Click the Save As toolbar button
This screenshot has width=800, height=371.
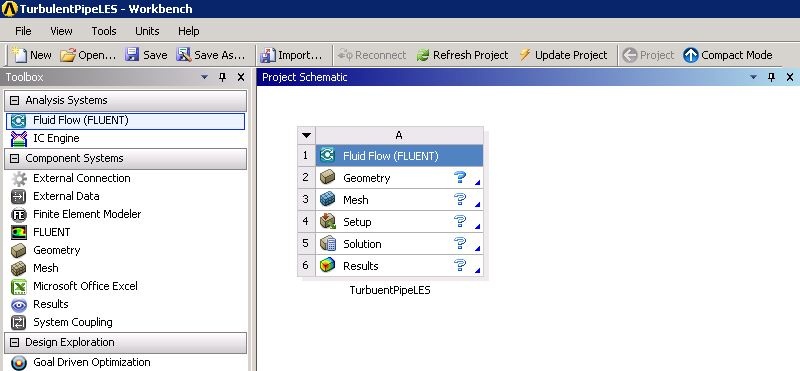211,55
